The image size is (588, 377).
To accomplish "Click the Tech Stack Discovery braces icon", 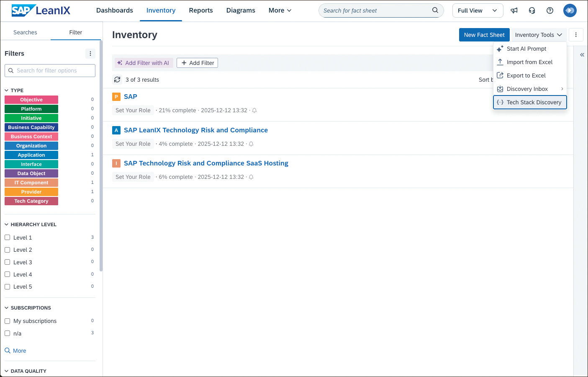I will [500, 102].
